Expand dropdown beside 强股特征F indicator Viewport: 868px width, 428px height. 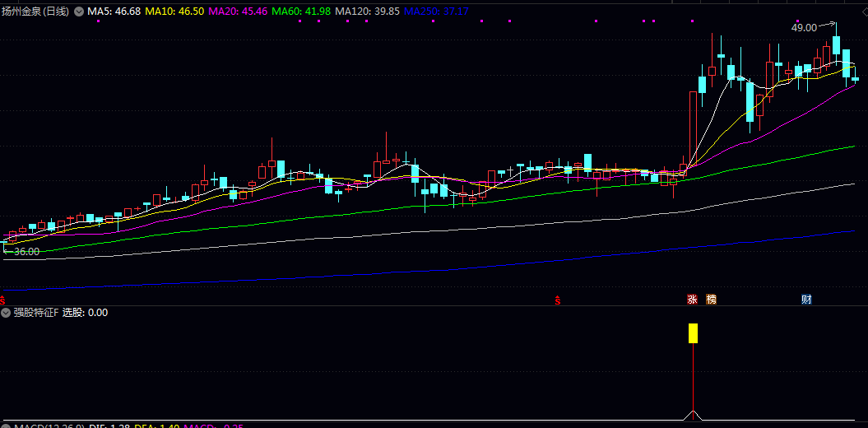pos(7,313)
